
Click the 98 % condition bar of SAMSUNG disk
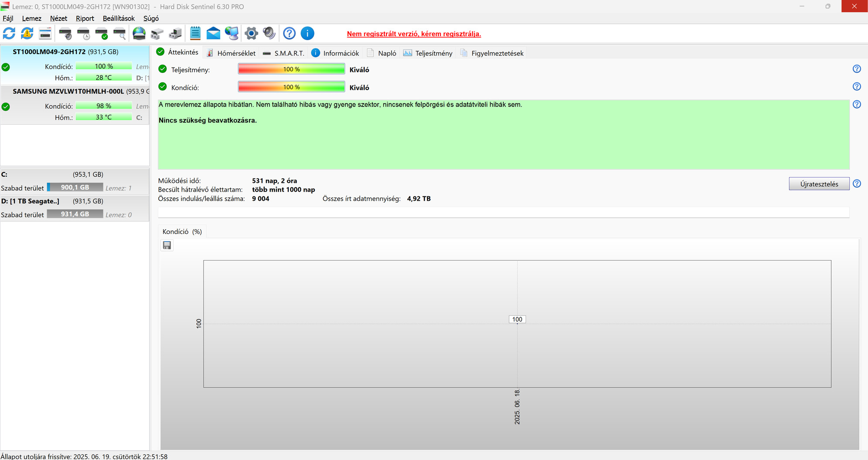tap(104, 106)
